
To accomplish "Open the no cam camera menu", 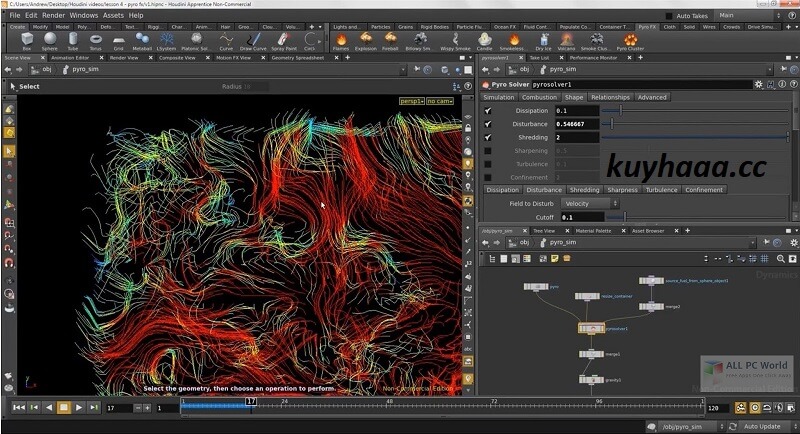I will point(440,101).
